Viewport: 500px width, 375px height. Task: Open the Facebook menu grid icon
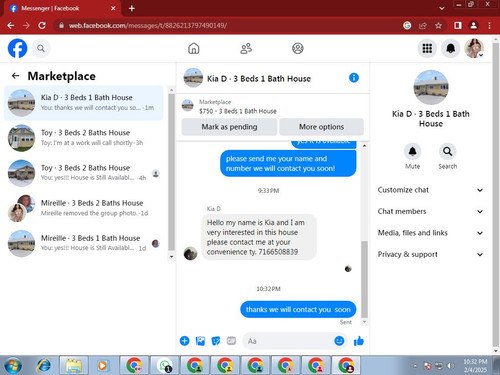[427, 49]
